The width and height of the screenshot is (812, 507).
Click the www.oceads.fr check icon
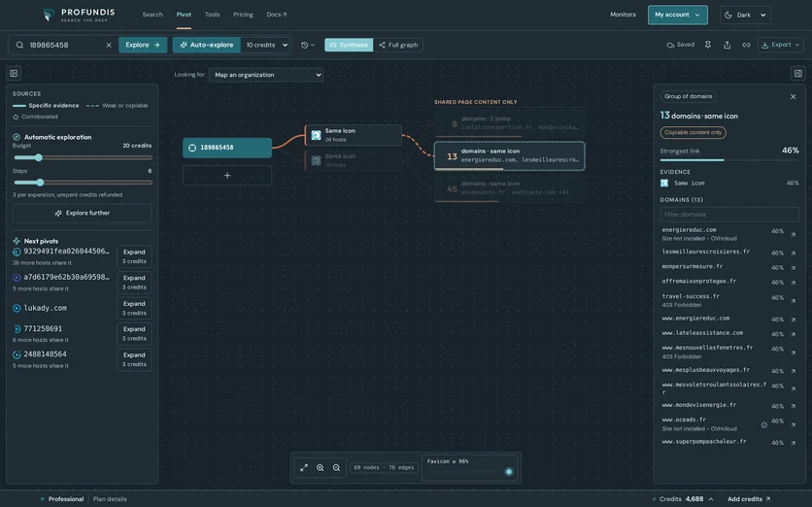tap(763, 424)
